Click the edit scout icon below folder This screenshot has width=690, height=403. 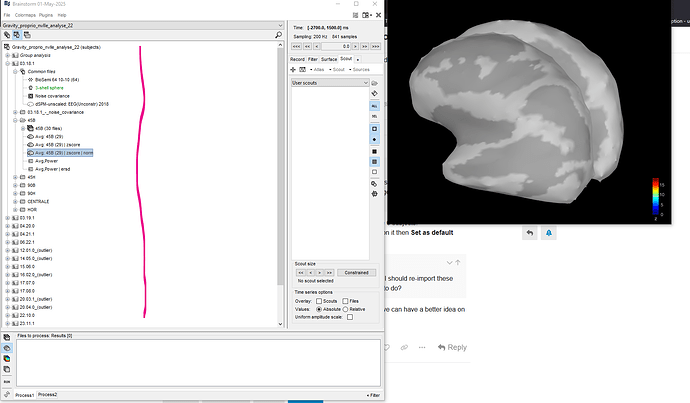point(374,94)
